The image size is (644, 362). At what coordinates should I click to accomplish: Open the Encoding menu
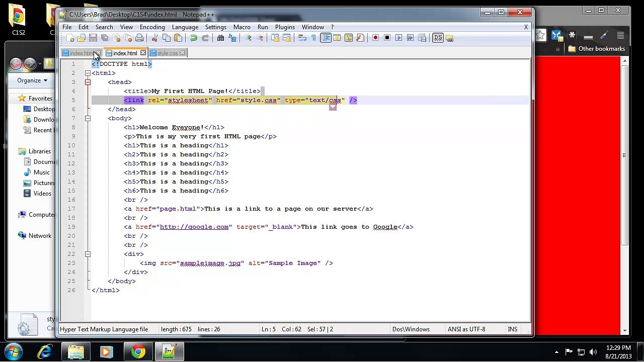(152, 27)
